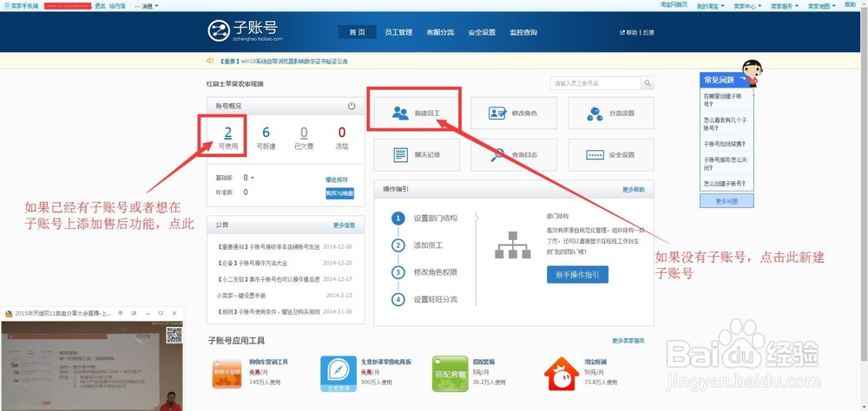
Task: Open 修改角色 ID card tile
Action: [x=514, y=113]
